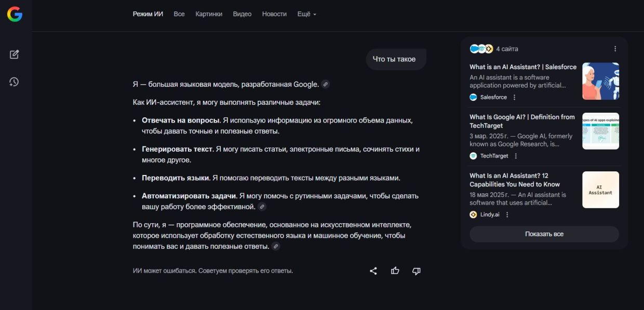This screenshot has width=644, height=310.
Task: Click the Google logo
Action: tap(15, 14)
